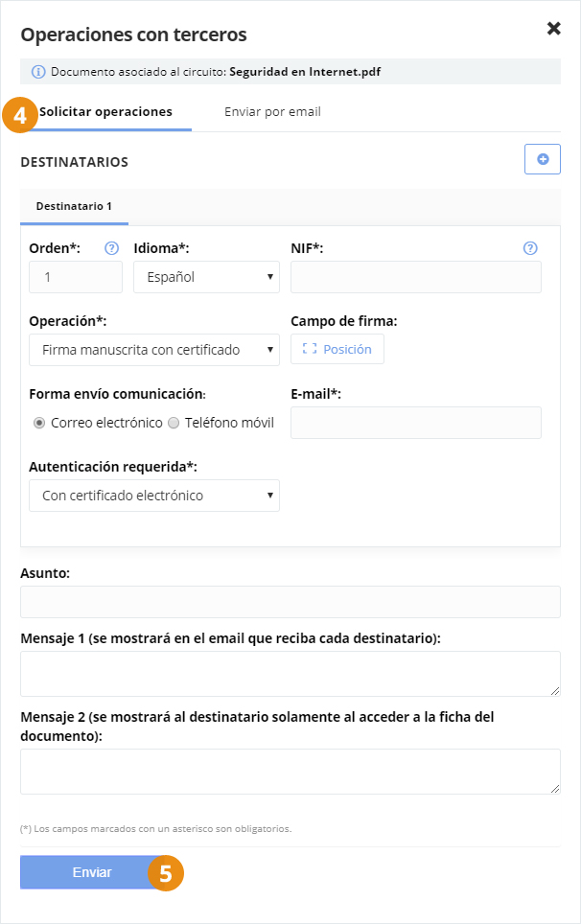Image resolution: width=581 pixels, height=924 pixels.
Task: Click the Mensaje 2 text area
Action: pyautogui.click(x=290, y=772)
